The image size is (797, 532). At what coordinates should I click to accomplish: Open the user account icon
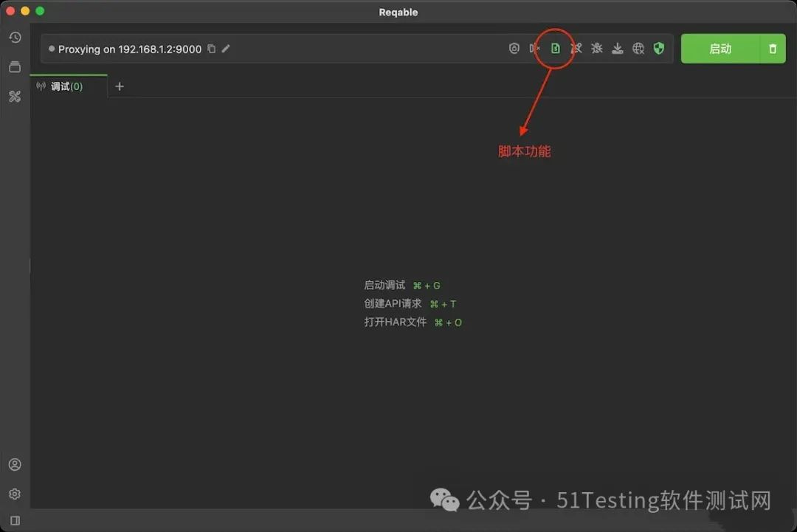point(15,464)
